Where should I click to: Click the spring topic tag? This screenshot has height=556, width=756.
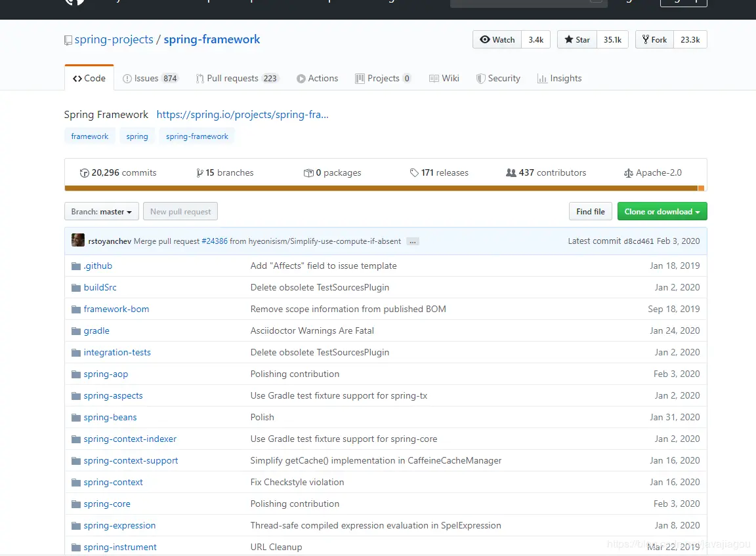point(137,136)
